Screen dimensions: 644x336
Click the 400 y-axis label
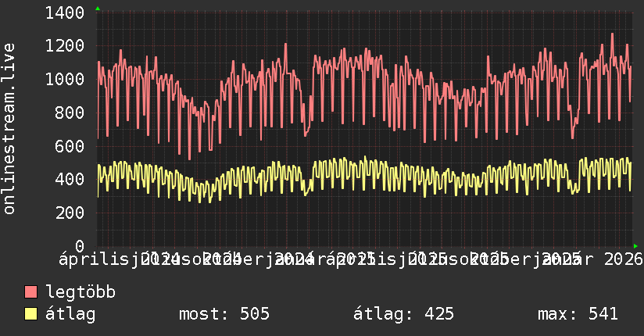pyautogui.click(x=70, y=179)
